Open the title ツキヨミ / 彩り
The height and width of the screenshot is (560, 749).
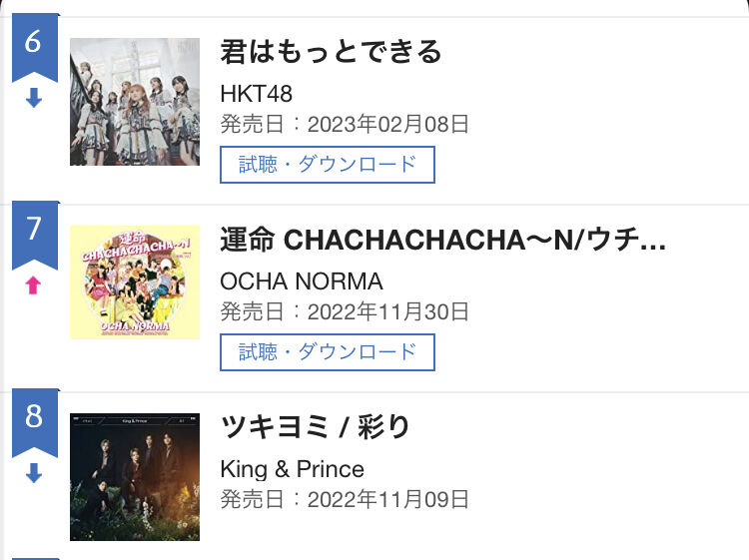click(x=316, y=427)
